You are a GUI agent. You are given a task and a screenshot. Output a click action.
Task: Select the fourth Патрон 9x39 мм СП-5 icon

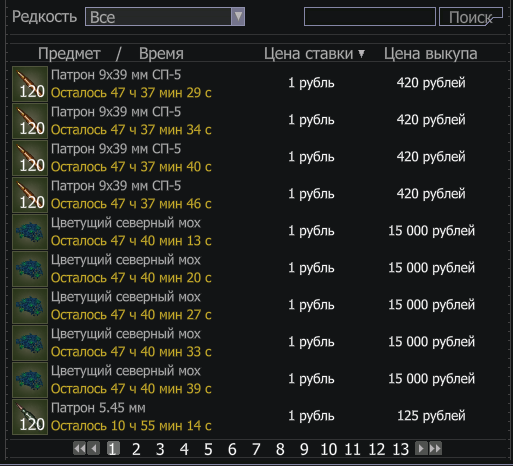tap(30, 195)
